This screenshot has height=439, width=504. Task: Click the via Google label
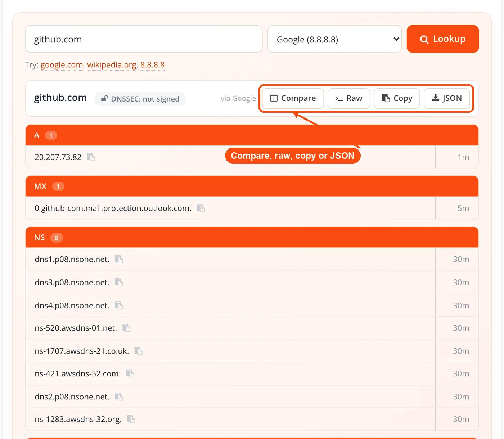238,98
